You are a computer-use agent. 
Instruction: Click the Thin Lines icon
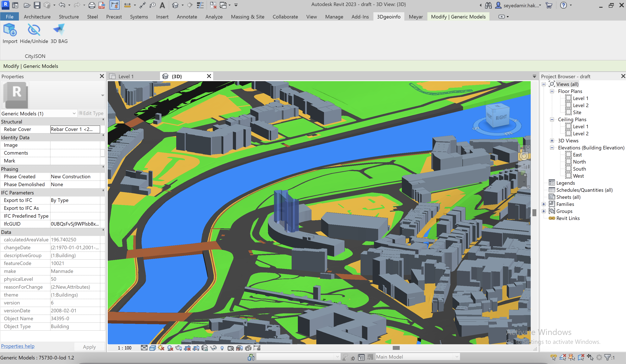pos(200,5)
